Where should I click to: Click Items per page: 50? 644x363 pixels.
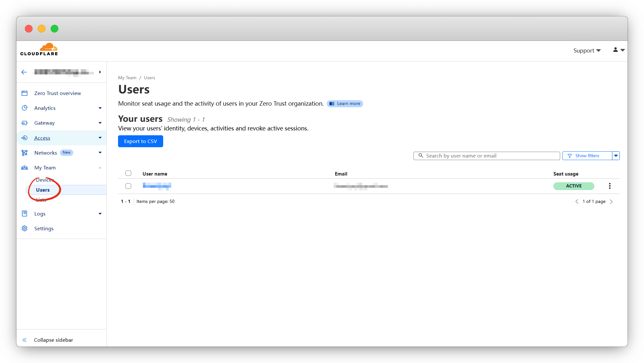point(155,201)
